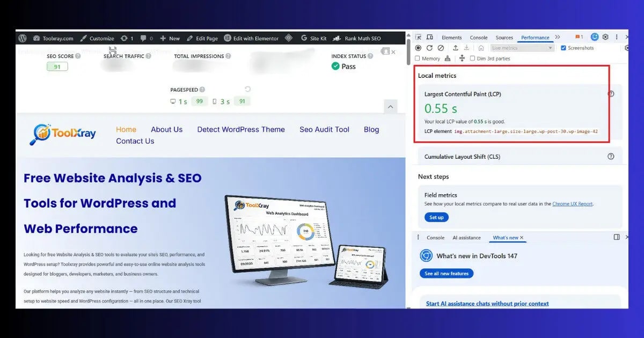
Task: Open the Chrome UX Report link
Action: (x=572, y=204)
